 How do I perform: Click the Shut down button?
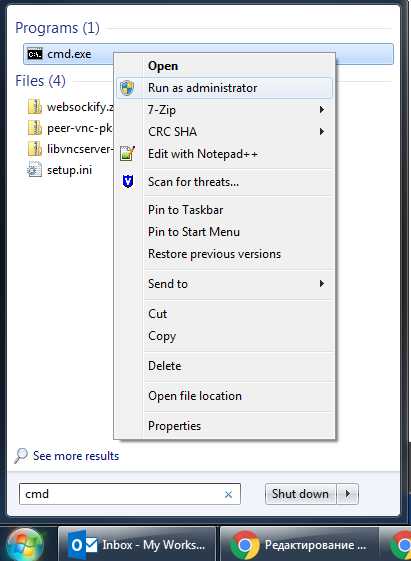300,494
